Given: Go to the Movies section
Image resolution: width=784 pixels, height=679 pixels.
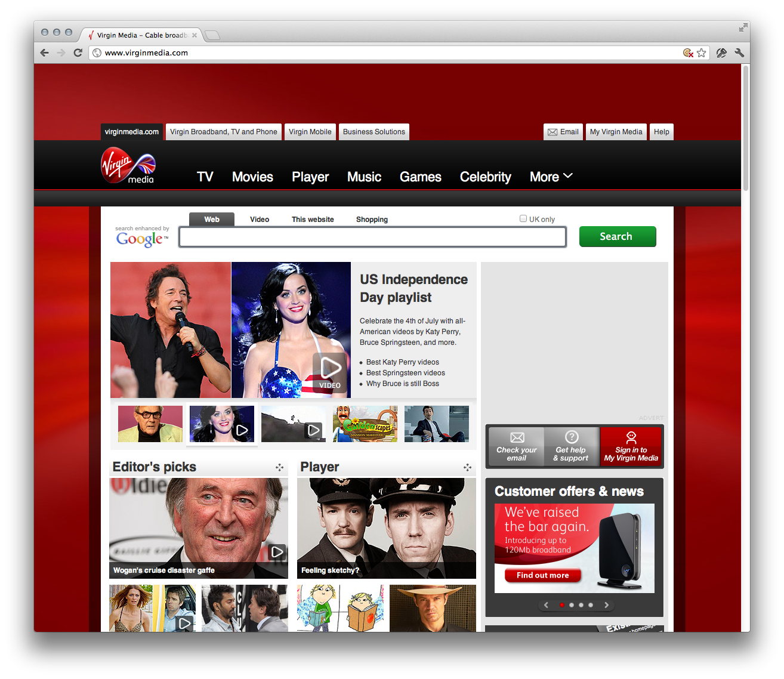Looking at the screenshot, I should [252, 177].
